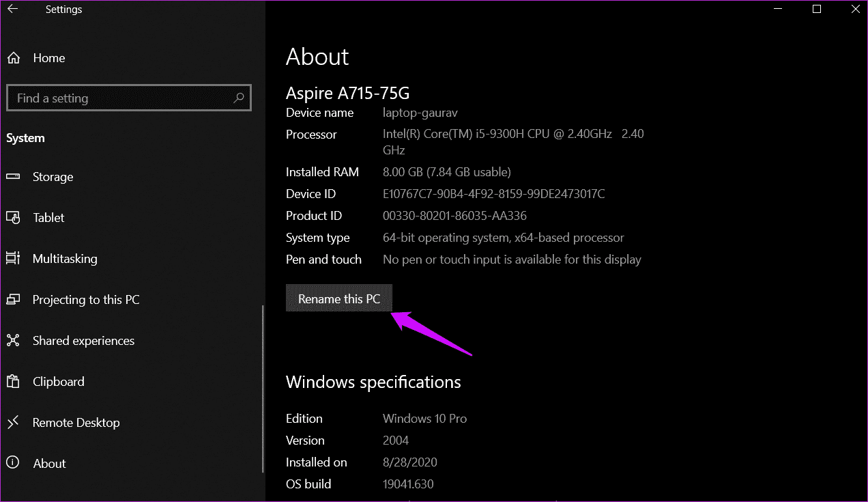This screenshot has height=502, width=868.
Task: Click the search magnifier icon
Action: point(238,98)
